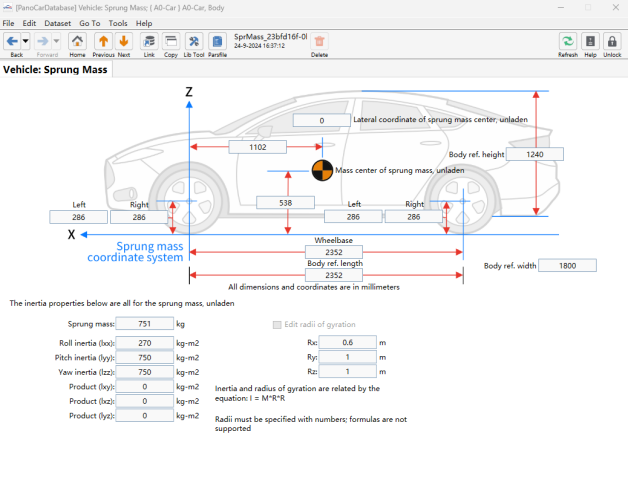Click 'All dimensions and coordinates are in millimeters' text
This screenshot has height=486, width=628.
pos(314,287)
